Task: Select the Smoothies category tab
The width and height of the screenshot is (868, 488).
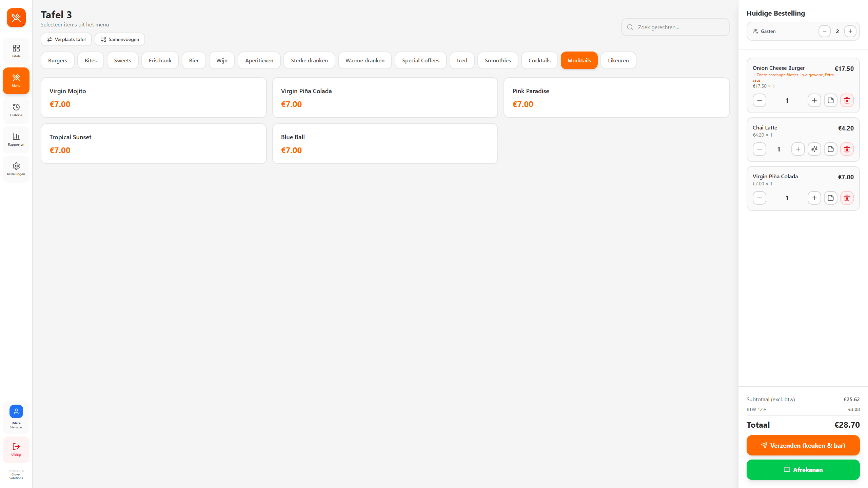Action: pos(498,60)
